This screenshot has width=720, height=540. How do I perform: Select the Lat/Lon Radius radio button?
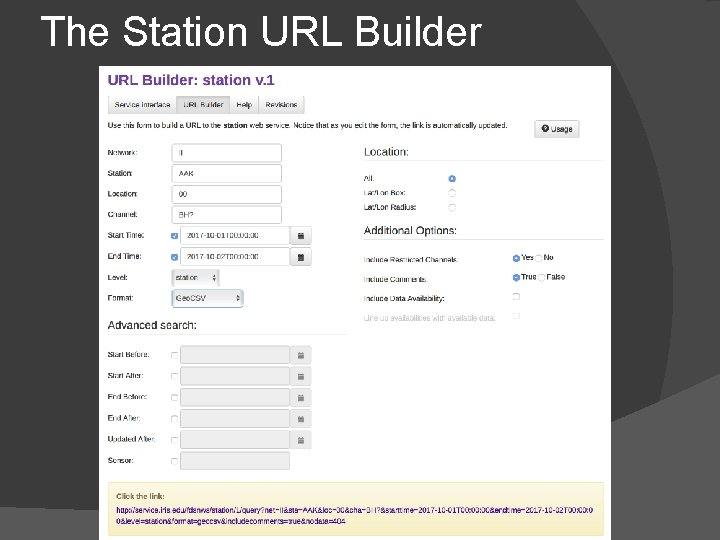pyautogui.click(x=452, y=208)
